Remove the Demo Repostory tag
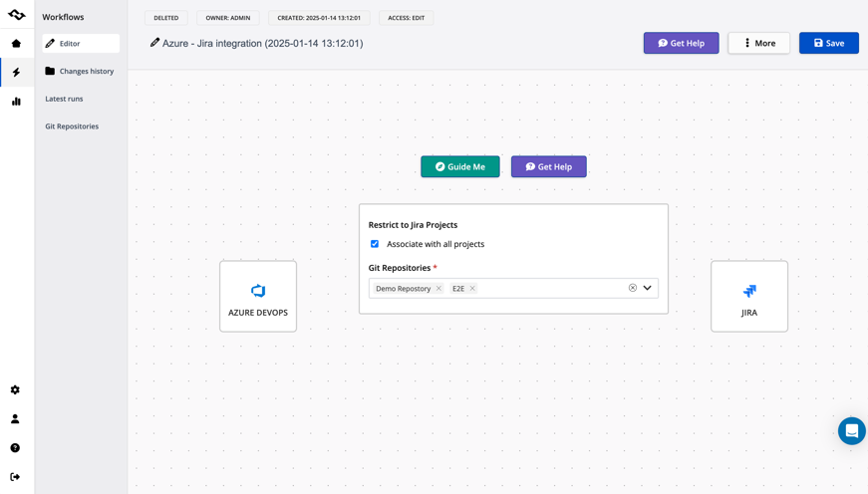The height and width of the screenshot is (494, 868). (x=438, y=288)
